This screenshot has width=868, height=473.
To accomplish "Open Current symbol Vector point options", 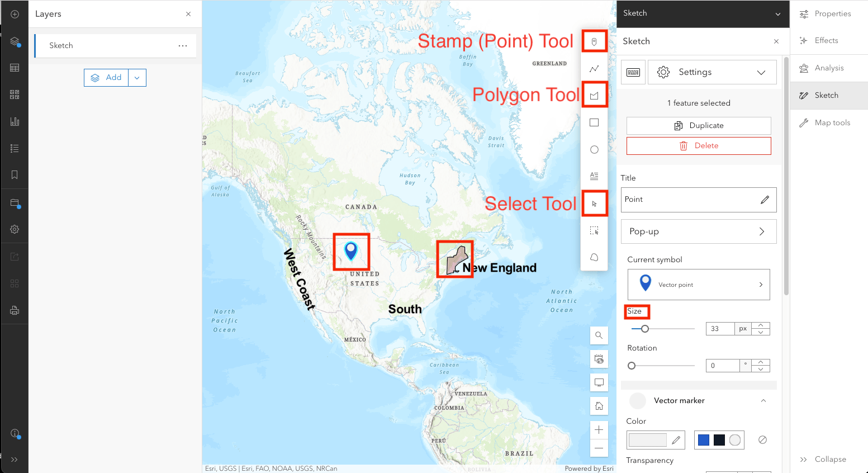I will tap(698, 285).
